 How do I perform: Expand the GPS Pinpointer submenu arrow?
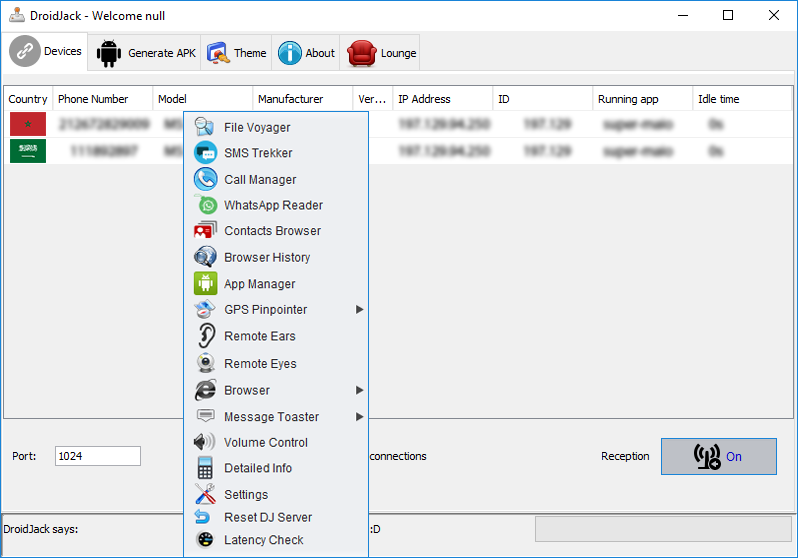[x=359, y=310]
